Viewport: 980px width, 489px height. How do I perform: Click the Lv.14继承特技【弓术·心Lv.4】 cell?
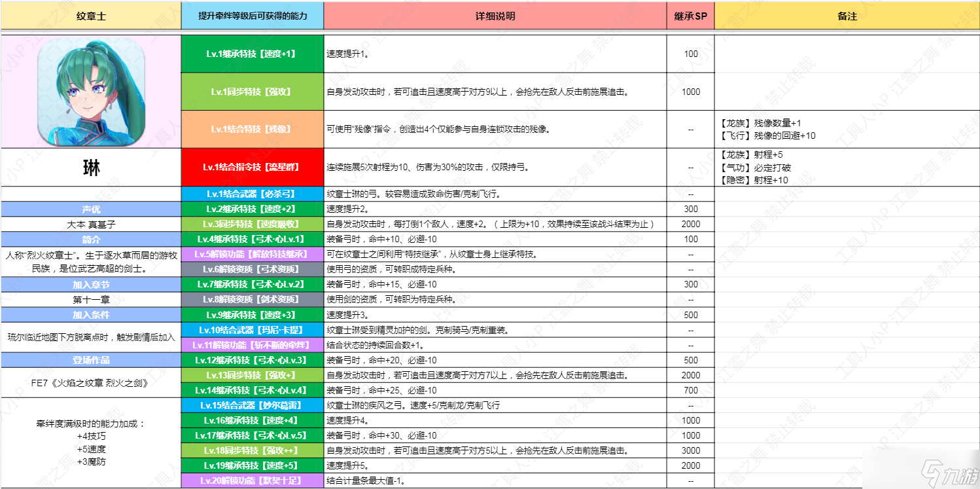253,390
